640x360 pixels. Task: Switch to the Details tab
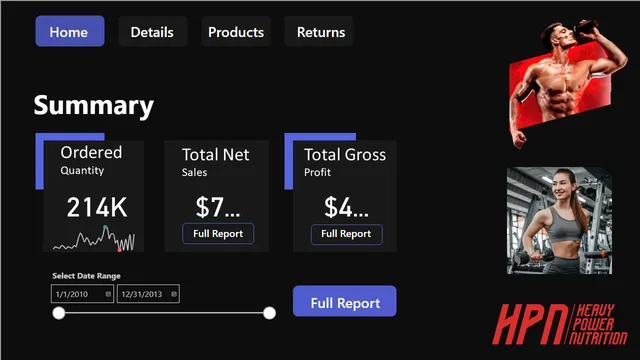point(152,31)
